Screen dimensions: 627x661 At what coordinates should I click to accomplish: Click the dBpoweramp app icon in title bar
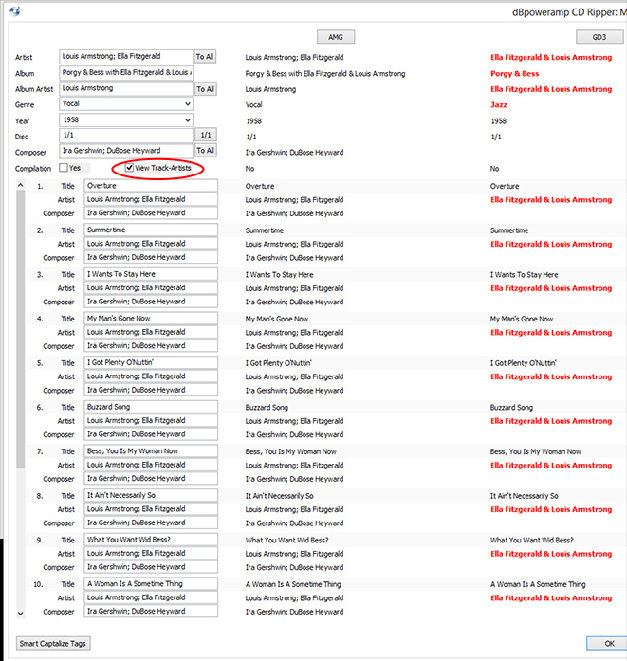14,11
